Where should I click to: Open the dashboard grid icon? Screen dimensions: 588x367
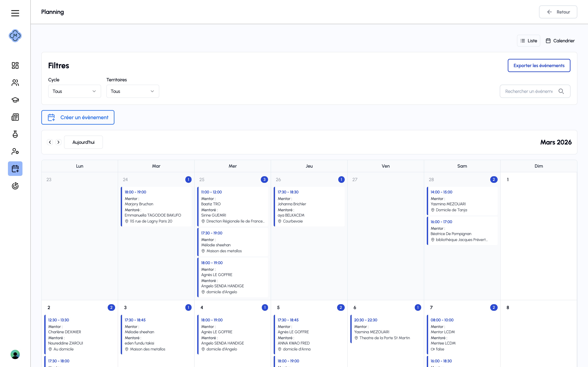coord(15,65)
